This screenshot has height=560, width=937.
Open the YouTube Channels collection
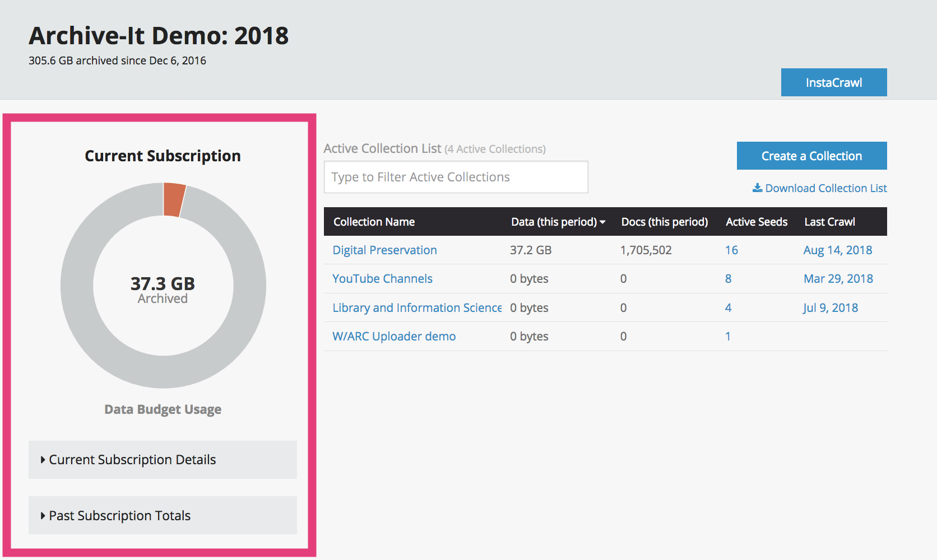coord(382,279)
